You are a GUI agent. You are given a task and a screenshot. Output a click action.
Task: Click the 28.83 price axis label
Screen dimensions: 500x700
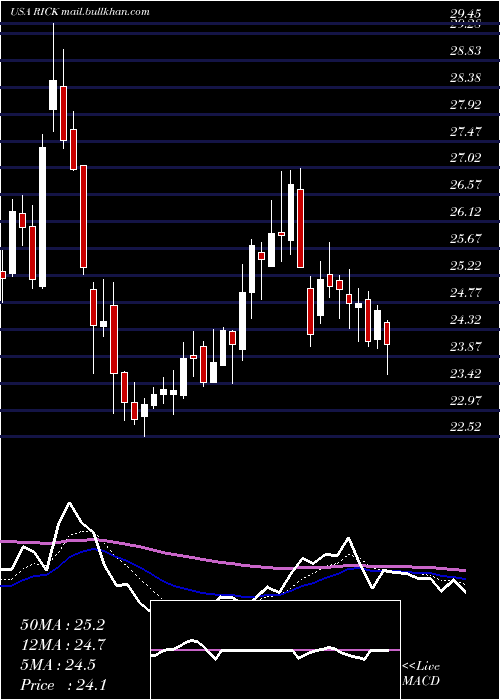point(466,51)
